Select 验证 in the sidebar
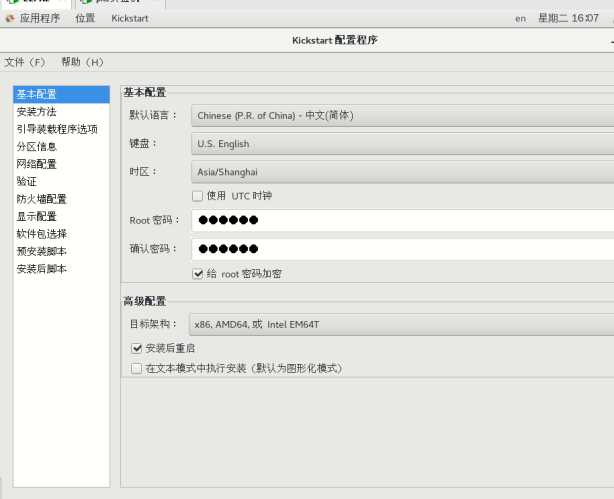The image size is (614, 499). [x=61, y=181]
